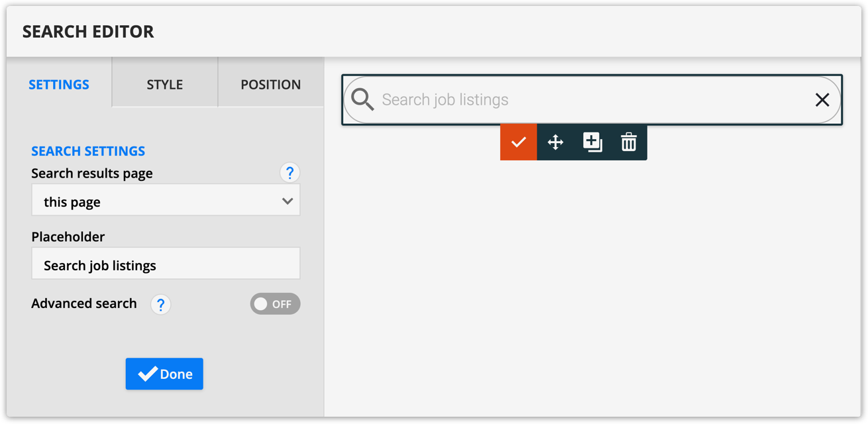
Task: Click the chevron arrow beside 'this page'
Action: point(288,201)
